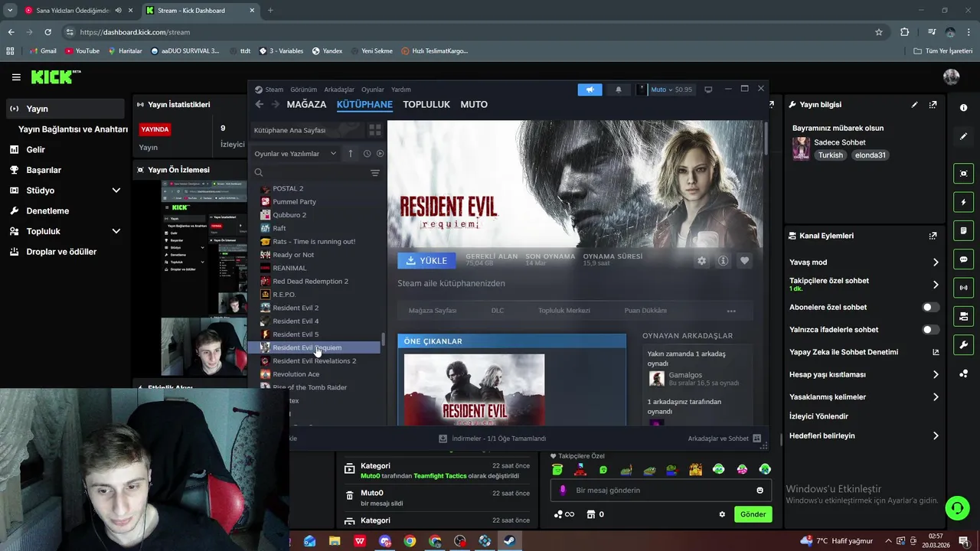Click the info icon in Kick's right rail
Image resolution: width=980 pixels, height=551 pixels.
click(963, 108)
